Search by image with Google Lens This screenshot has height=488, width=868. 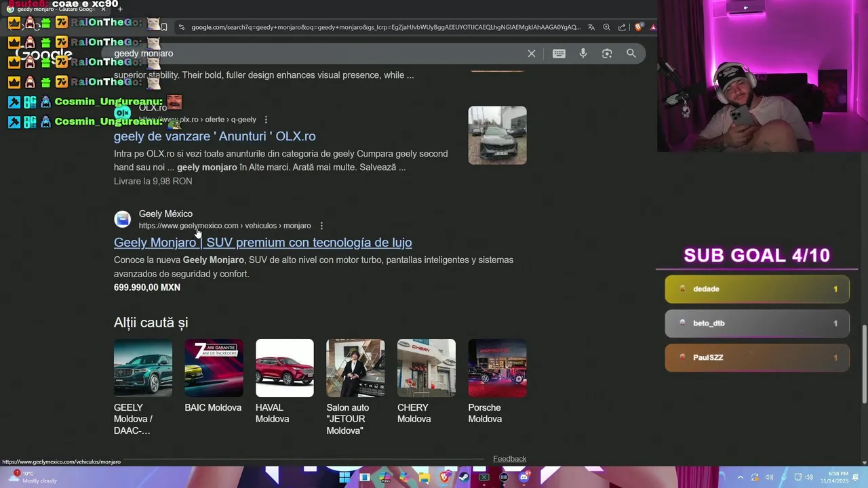(x=607, y=54)
